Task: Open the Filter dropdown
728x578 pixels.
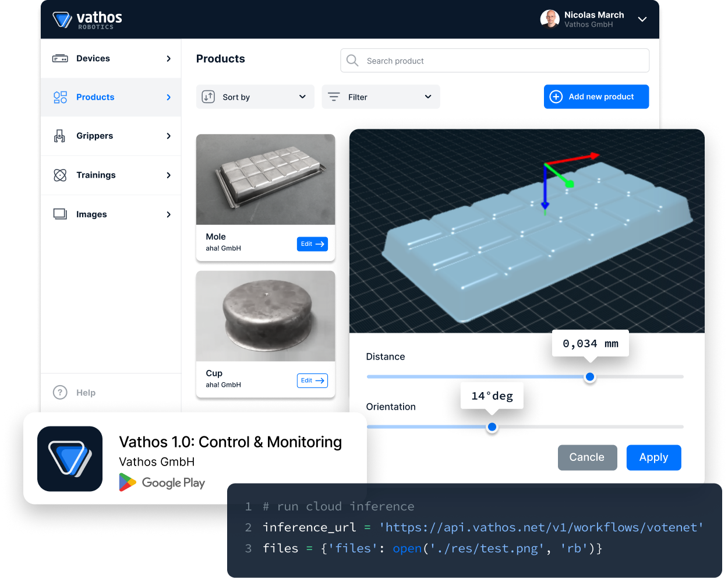Action: pyautogui.click(x=381, y=97)
